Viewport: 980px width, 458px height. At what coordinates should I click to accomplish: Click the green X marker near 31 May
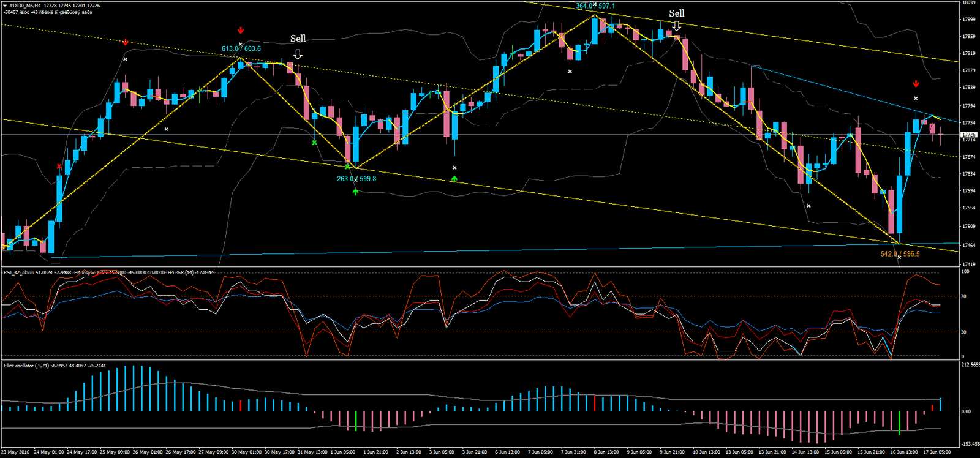(314, 143)
